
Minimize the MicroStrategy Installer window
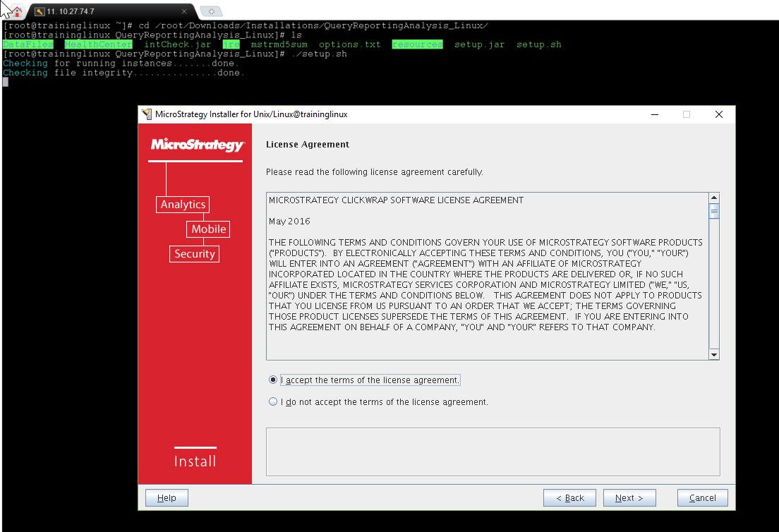coord(656,114)
